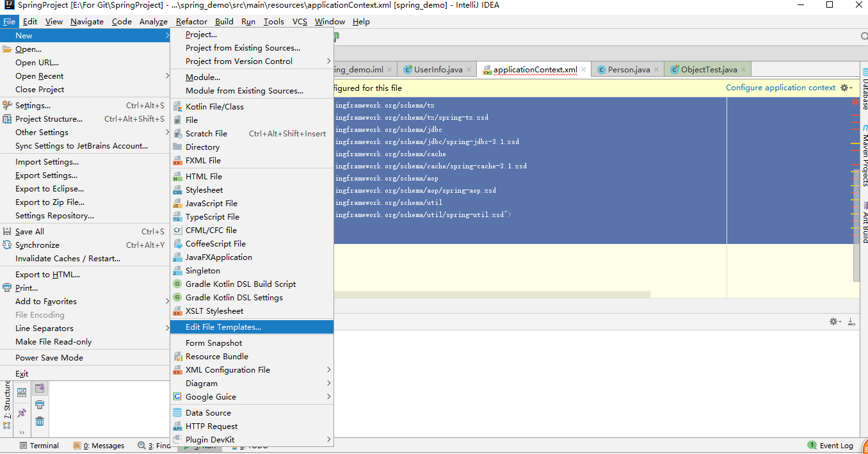The image size is (868, 454).
Task: Click the Directory folder icon
Action: [177, 147]
